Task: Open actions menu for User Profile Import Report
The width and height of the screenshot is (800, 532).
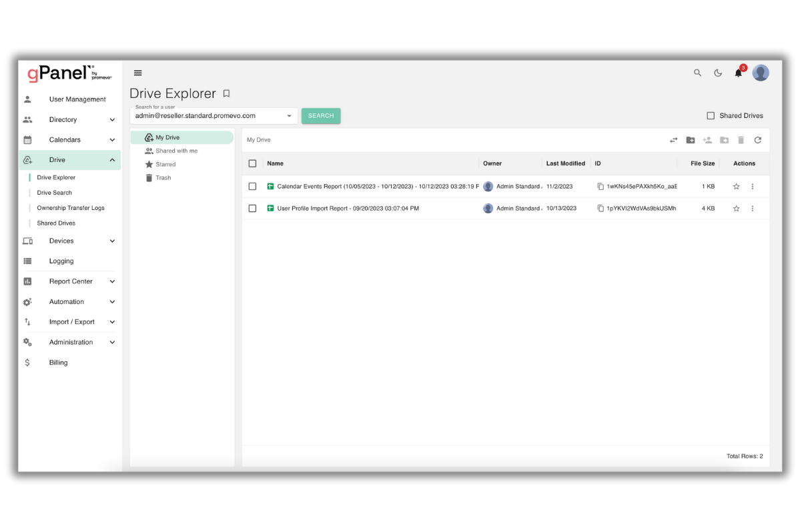Action: click(753, 209)
